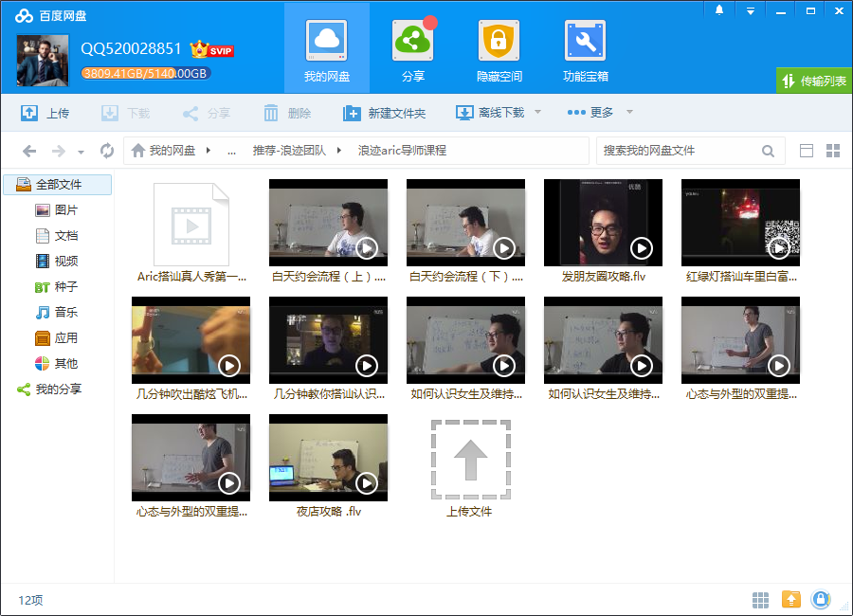Filter by 文档 category
Screen dimensions: 853x616
pos(57,236)
